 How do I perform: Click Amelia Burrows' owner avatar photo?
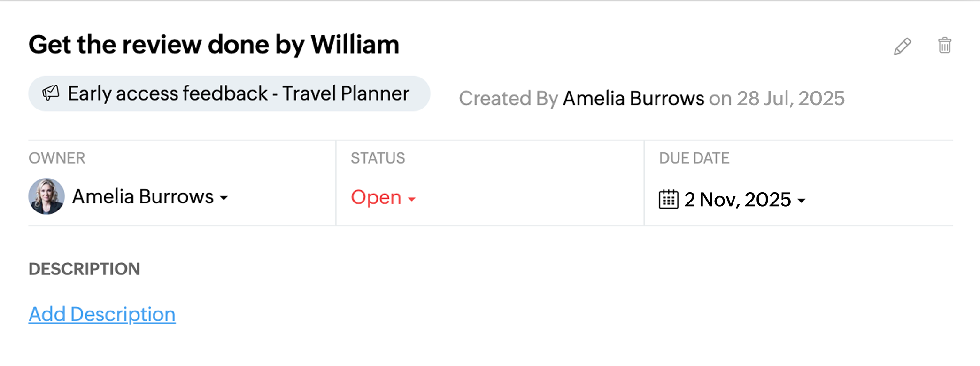[46, 196]
